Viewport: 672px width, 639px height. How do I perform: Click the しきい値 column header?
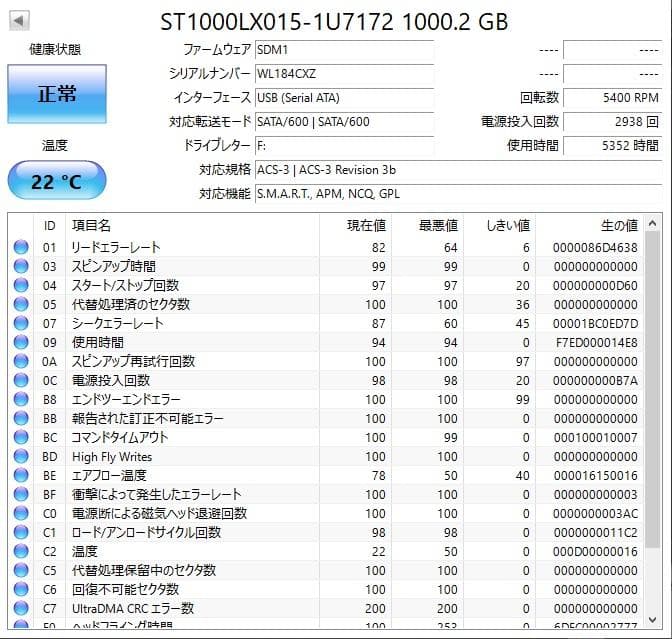[x=500, y=225]
